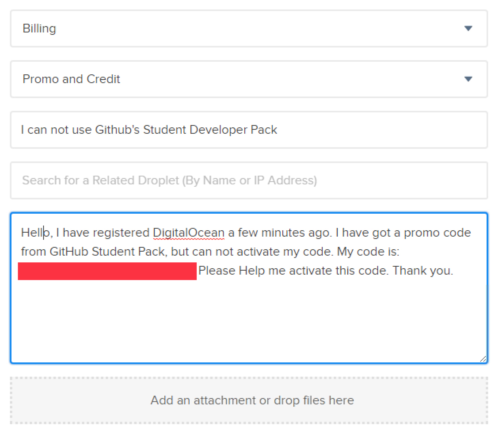Click the red redacted promo code block

(x=107, y=271)
